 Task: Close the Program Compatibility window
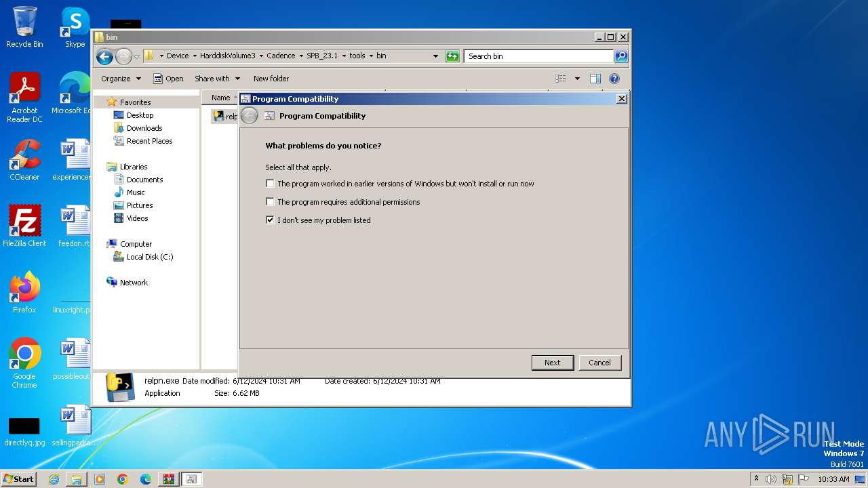tap(621, 99)
